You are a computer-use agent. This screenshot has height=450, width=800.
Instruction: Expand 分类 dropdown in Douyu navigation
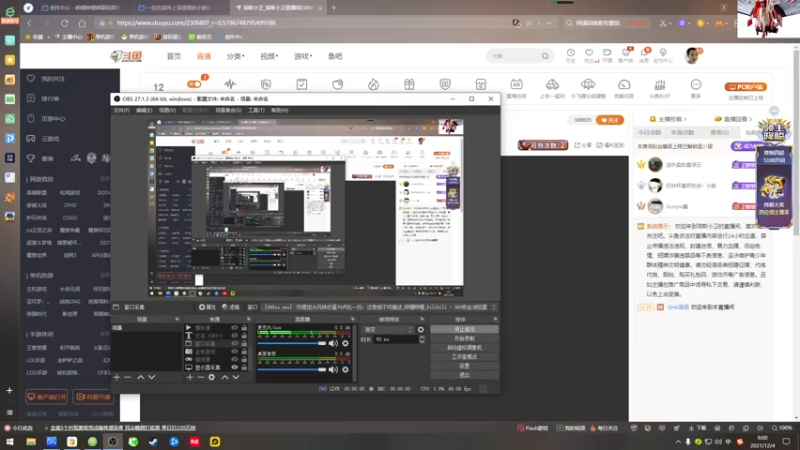tap(235, 56)
